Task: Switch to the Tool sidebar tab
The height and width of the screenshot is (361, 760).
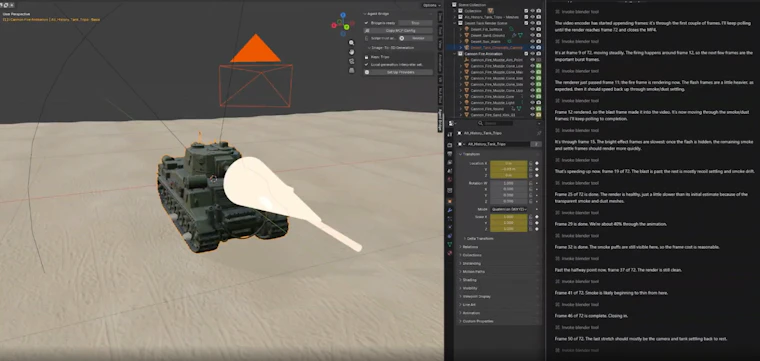Action: [440, 31]
